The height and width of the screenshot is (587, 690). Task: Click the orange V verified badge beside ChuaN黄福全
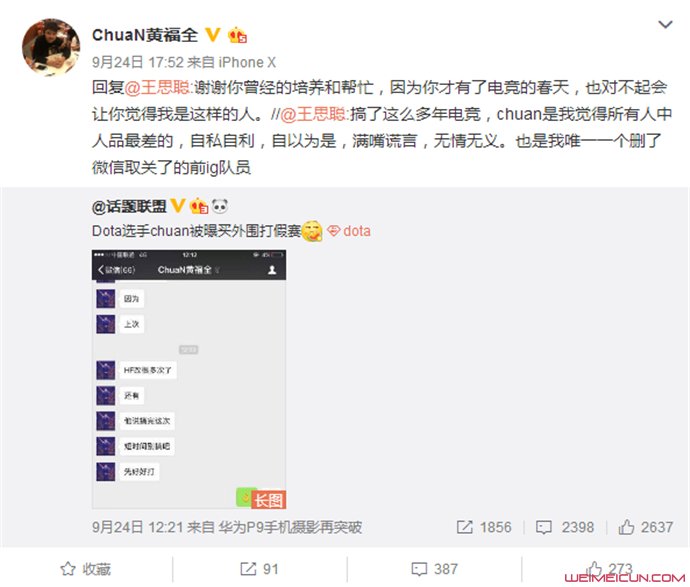(x=213, y=35)
